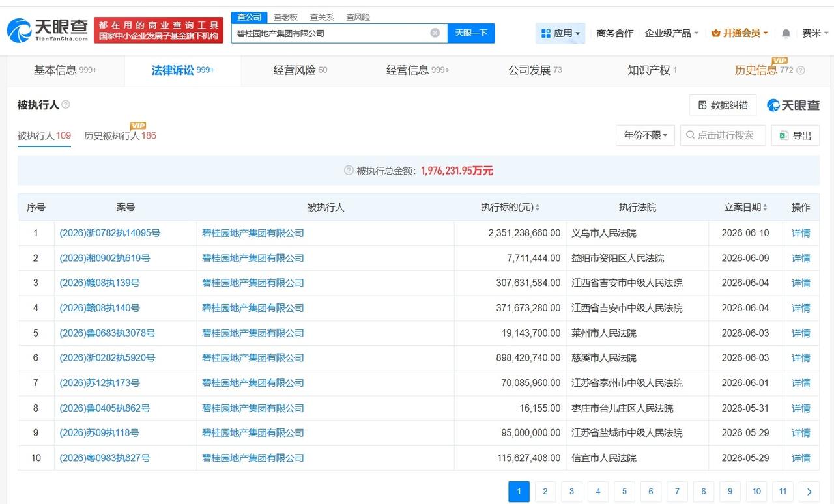834x504 pixels.
Task: Open the 费米 user account menu
Action: (815, 33)
